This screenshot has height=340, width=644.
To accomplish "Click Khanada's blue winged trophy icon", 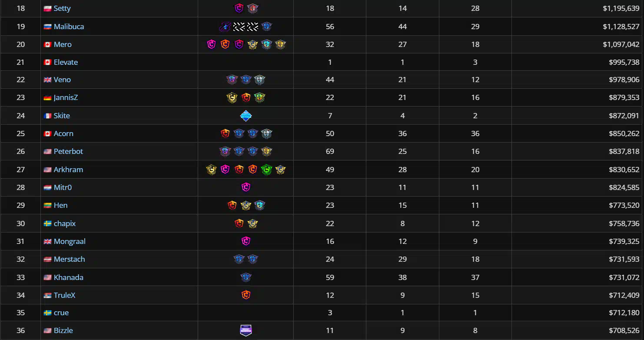I will click(x=246, y=277).
